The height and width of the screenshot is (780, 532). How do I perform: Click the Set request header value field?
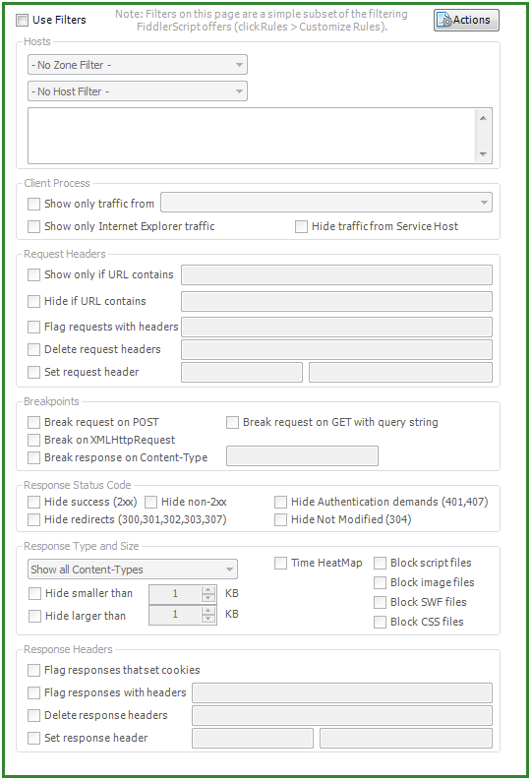[401, 372]
